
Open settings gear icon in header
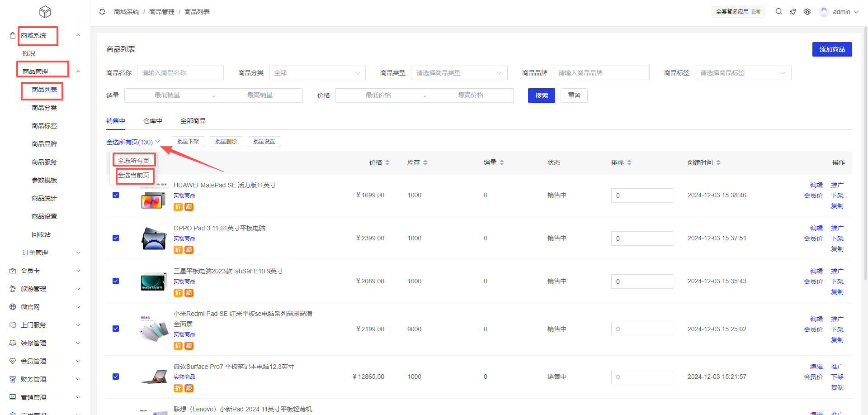(807, 12)
